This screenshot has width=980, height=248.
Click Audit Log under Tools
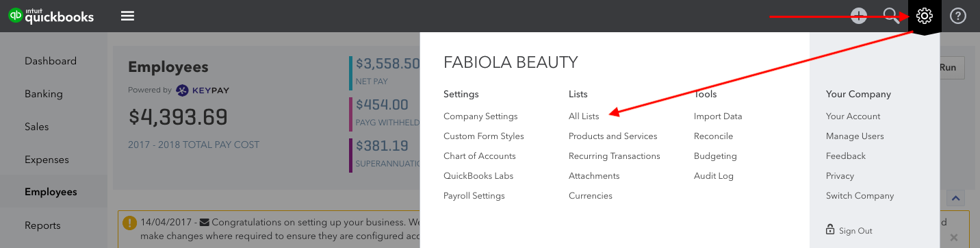point(714,176)
